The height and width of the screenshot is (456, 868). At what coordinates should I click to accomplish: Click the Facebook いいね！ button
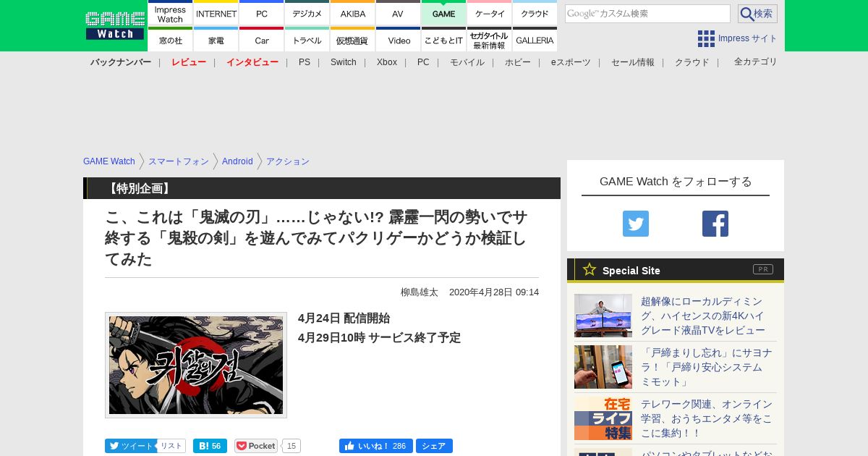coord(375,446)
